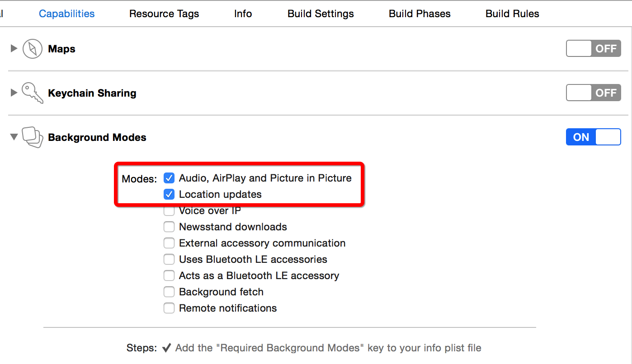The image size is (632, 364).
Task: Check the Voice over IP checkbox
Action: click(x=169, y=211)
